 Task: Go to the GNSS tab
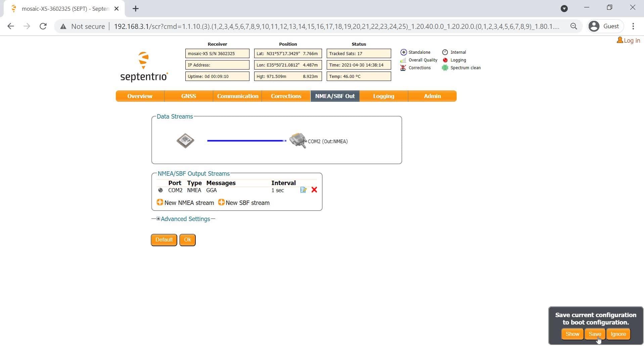[188, 96]
